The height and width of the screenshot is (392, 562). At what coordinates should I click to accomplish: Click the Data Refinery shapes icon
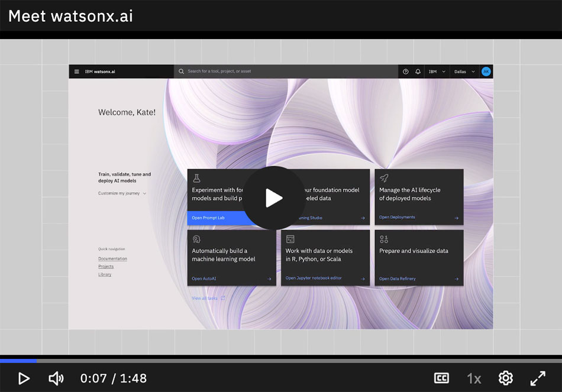tap(384, 239)
